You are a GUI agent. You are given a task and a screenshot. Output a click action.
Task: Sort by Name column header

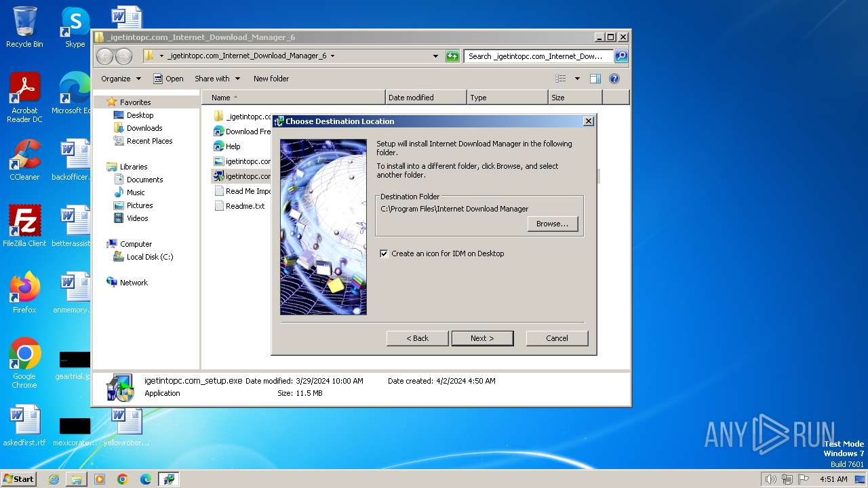(x=294, y=98)
